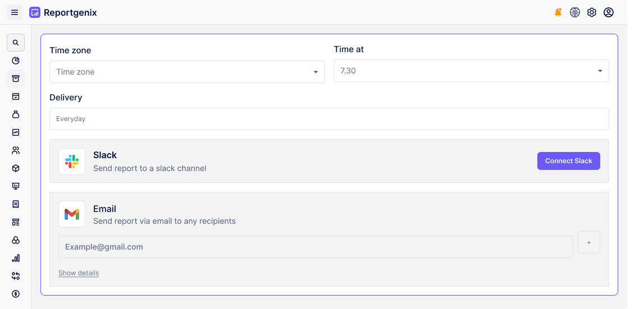Viewport: 644px width, 309px height.
Task: Focus the Example@gmail.com email field
Action: click(x=316, y=247)
